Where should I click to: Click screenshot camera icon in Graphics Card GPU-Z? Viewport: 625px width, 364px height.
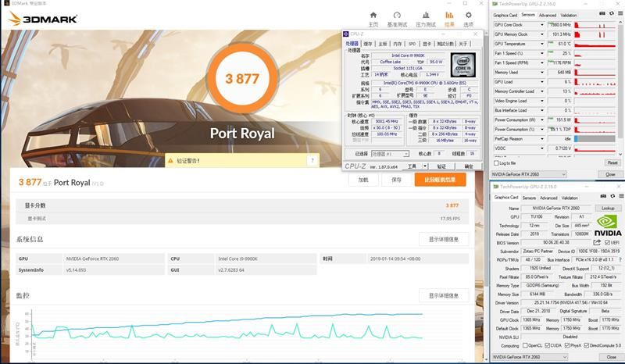pyautogui.click(x=603, y=196)
